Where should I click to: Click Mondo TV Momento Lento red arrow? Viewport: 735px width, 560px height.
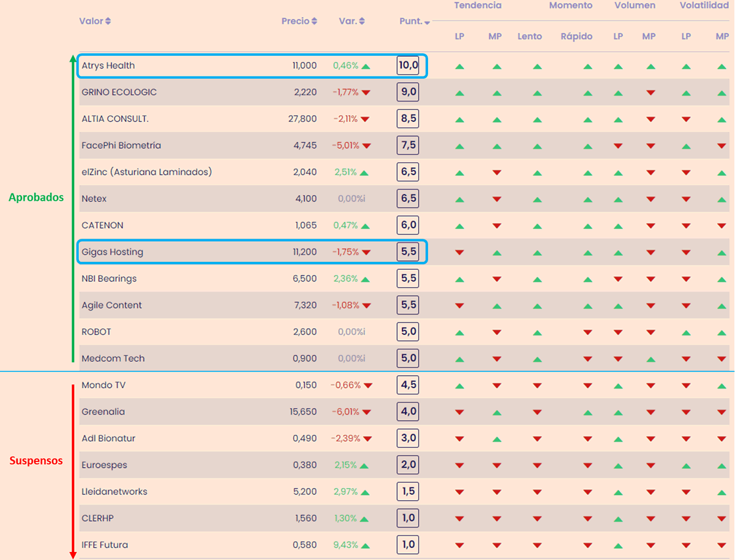point(537,386)
